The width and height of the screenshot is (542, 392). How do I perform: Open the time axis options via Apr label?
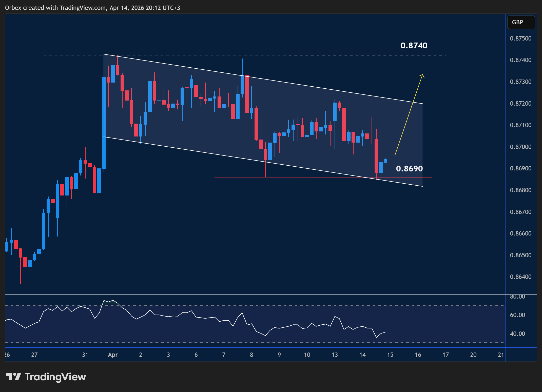pyautogui.click(x=113, y=355)
